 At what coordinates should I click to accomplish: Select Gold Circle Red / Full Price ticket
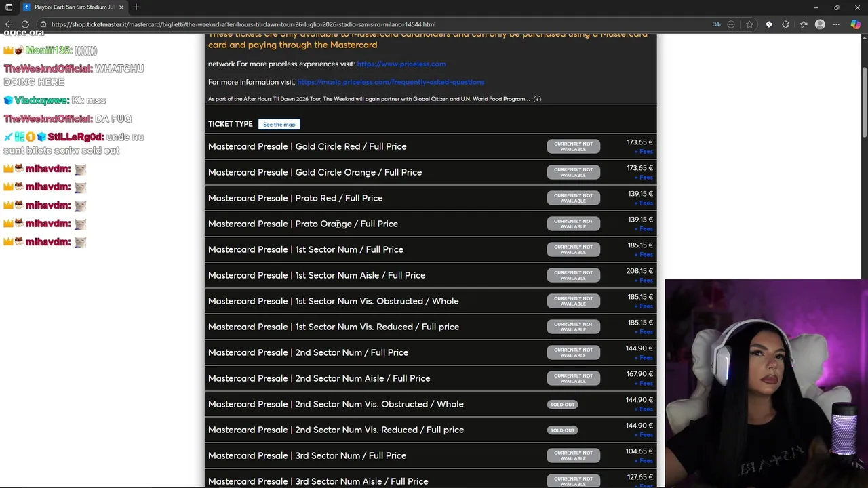(307, 146)
